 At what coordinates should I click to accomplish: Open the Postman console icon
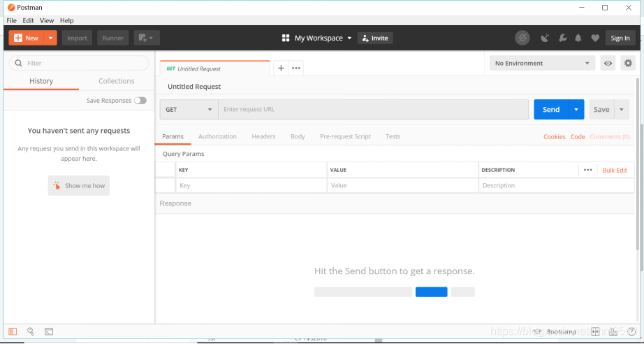49,331
